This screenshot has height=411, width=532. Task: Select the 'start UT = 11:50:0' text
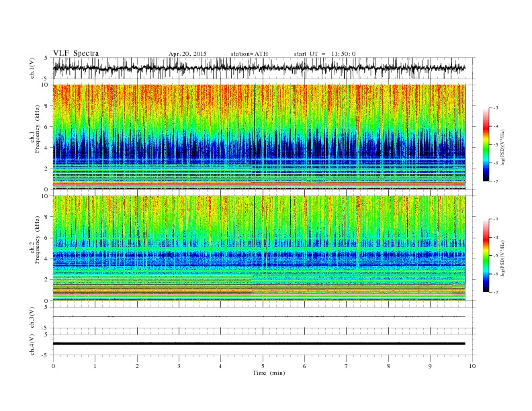[324, 54]
